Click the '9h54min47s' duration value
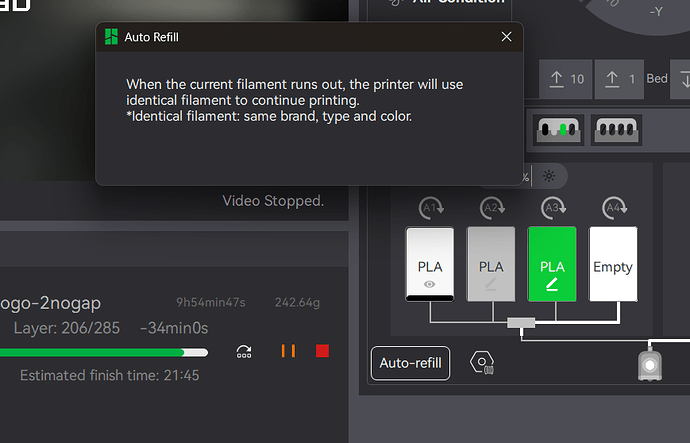Image resolution: width=690 pixels, height=443 pixels. coord(211,303)
